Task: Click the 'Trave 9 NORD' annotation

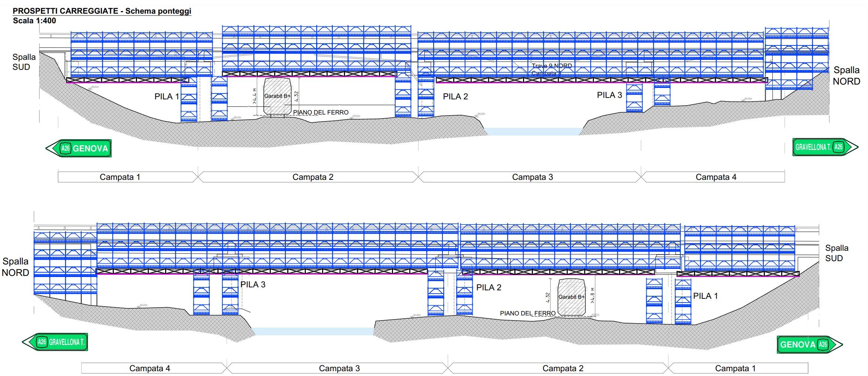Action: (x=551, y=66)
